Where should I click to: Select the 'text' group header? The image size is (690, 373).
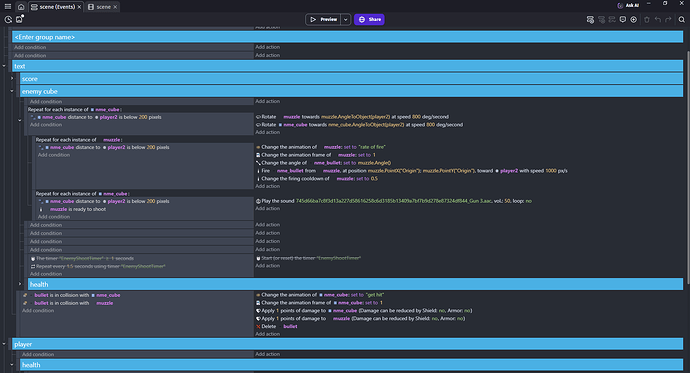pyautogui.click(x=348, y=66)
